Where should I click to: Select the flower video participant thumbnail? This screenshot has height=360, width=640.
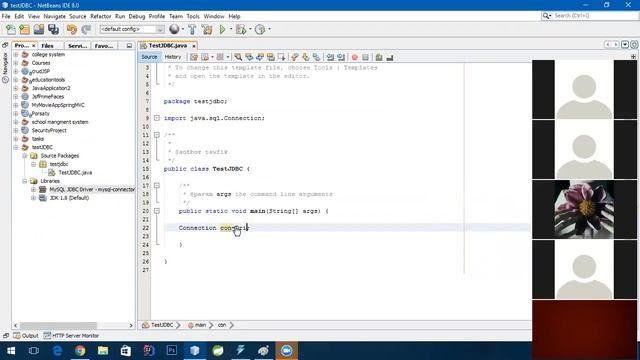[584, 210]
